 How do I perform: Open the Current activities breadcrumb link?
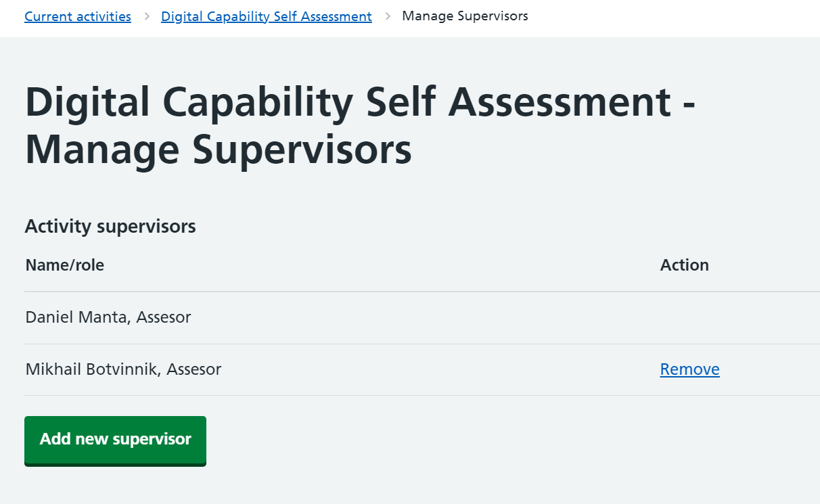(78, 16)
